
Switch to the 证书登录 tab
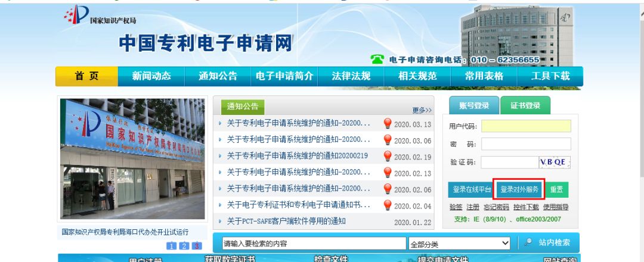pyautogui.click(x=525, y=105)
